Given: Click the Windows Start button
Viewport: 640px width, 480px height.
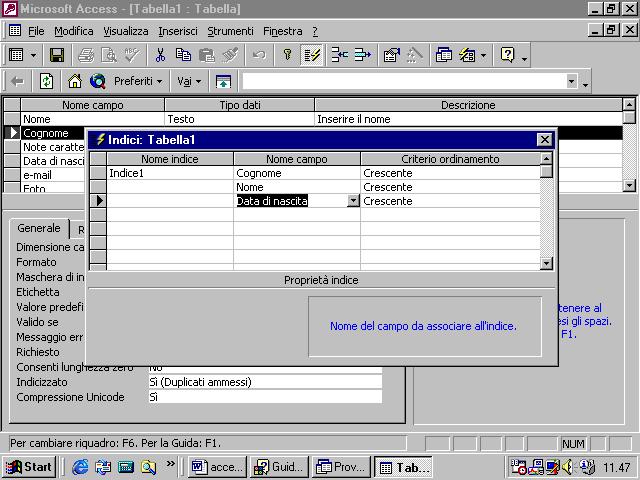Looking at the screenshot, I should click(29, 467).
